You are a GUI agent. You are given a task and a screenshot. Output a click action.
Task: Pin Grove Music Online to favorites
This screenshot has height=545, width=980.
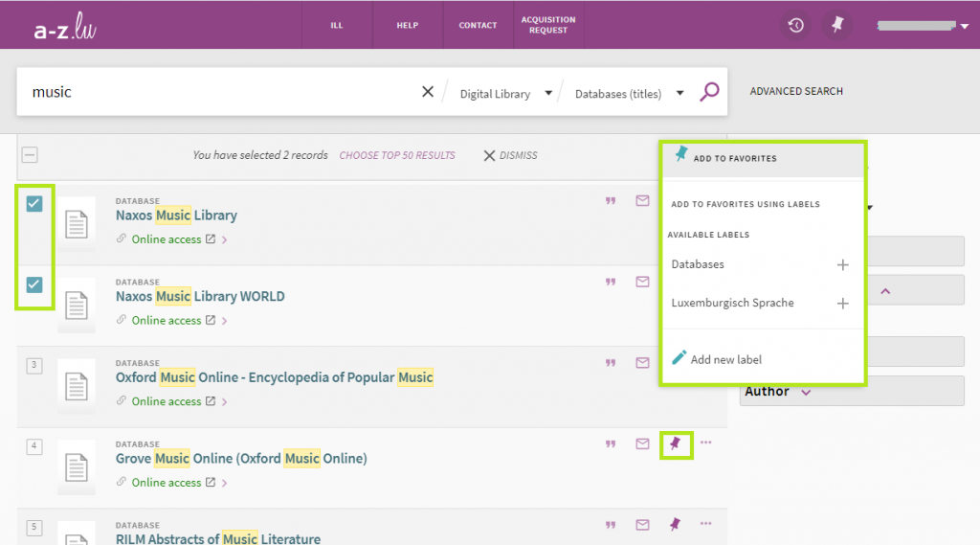(x=675, y=444)
